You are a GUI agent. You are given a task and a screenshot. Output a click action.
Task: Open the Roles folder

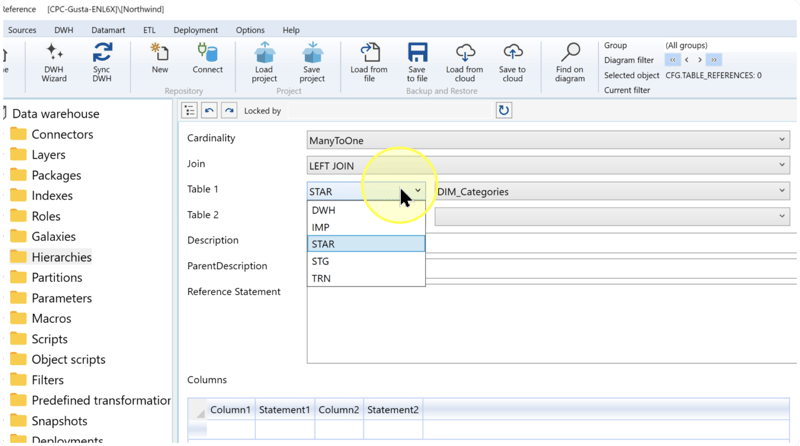(46, 216)
